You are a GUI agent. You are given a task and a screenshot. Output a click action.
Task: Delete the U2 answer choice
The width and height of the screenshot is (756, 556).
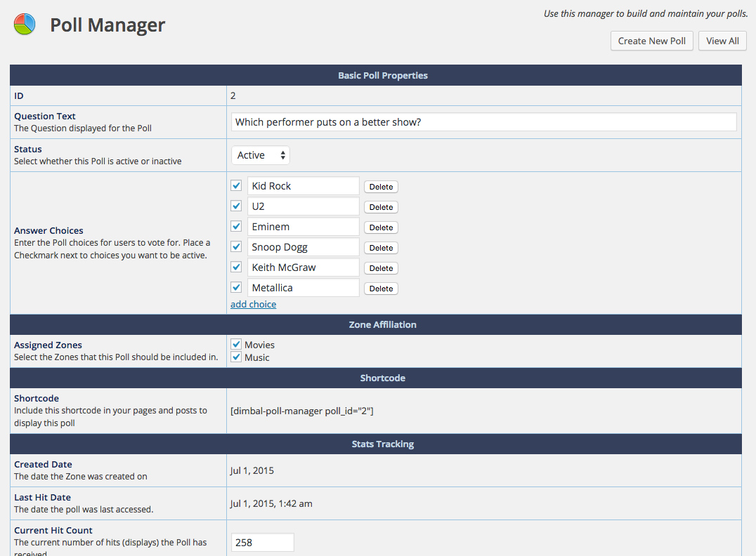pos(381,207)
